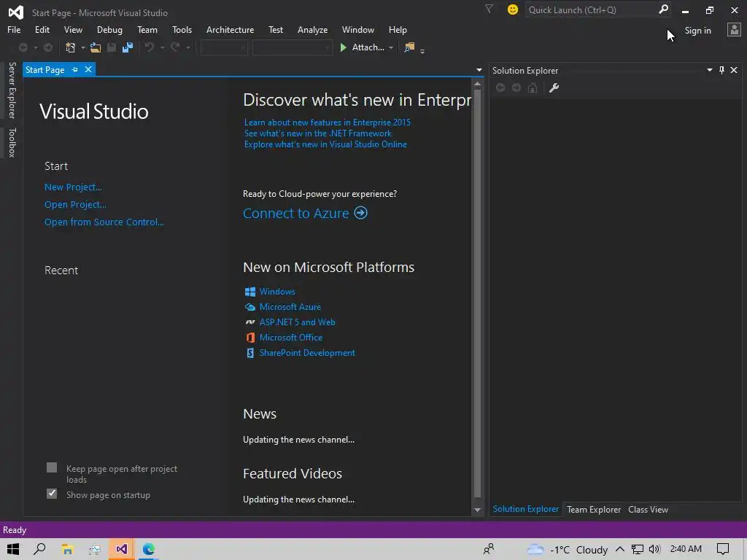The image size is (747, 560).
Task: Open taskbar Search magnifier
Action: (40, 549)
